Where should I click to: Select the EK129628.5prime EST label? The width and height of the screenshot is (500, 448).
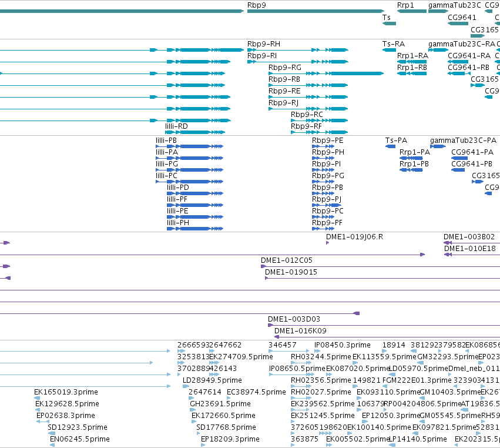(x=68, y=404)
